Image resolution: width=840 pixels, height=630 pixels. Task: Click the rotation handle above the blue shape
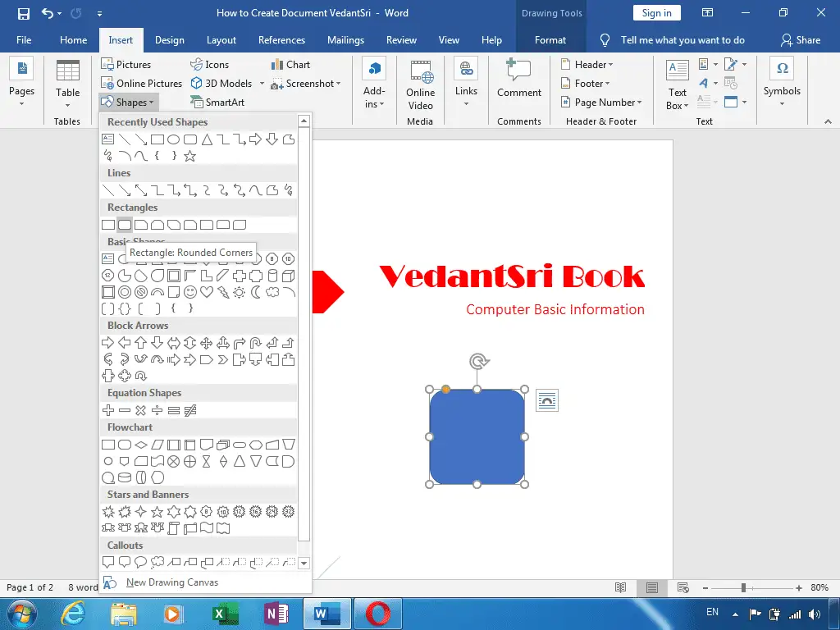[478, 361]
